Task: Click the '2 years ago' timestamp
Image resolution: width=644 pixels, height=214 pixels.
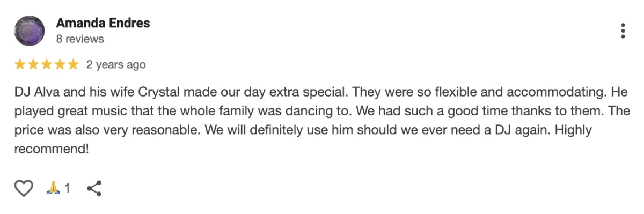Action: (x=116, y=65)
